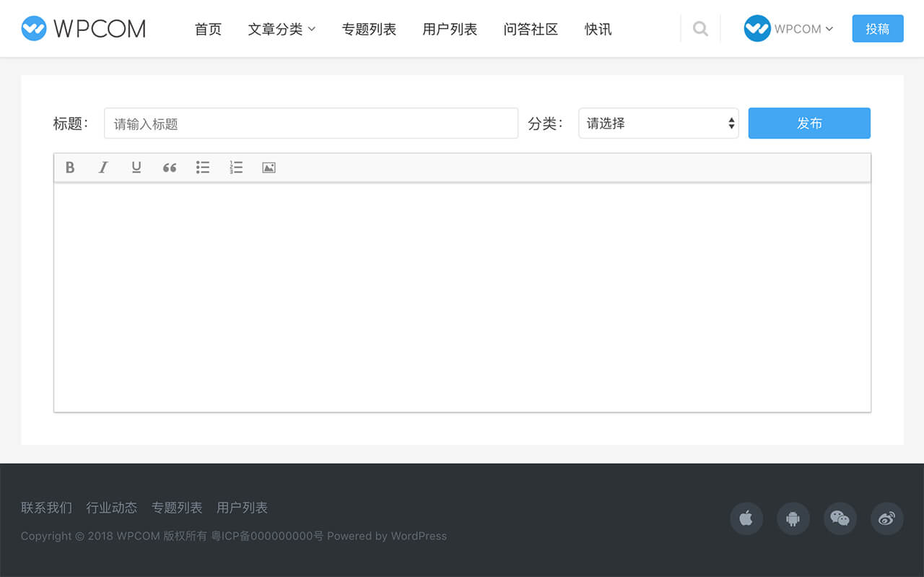Click the WPCOM site logo
The image size is (924, 577).
point(84,28)
